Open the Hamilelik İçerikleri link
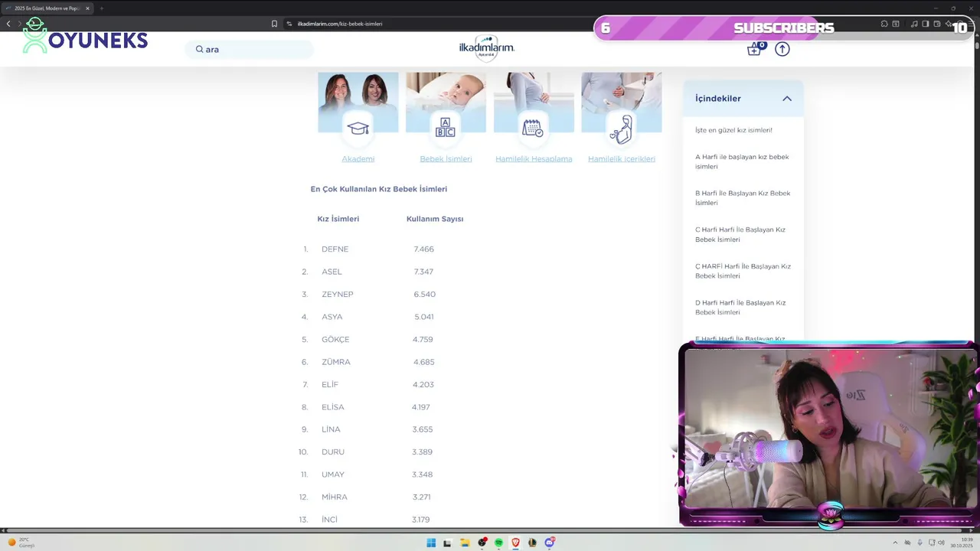 tap(622, 158)
